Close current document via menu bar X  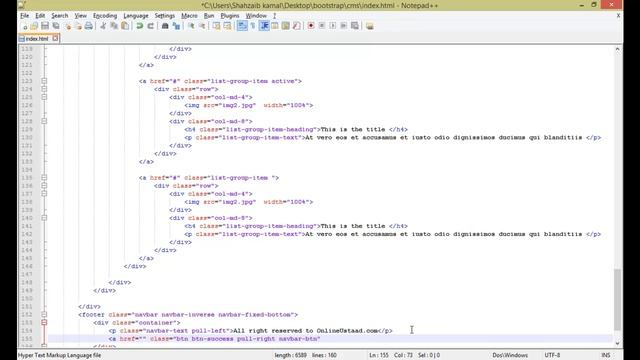coord(618,16)
